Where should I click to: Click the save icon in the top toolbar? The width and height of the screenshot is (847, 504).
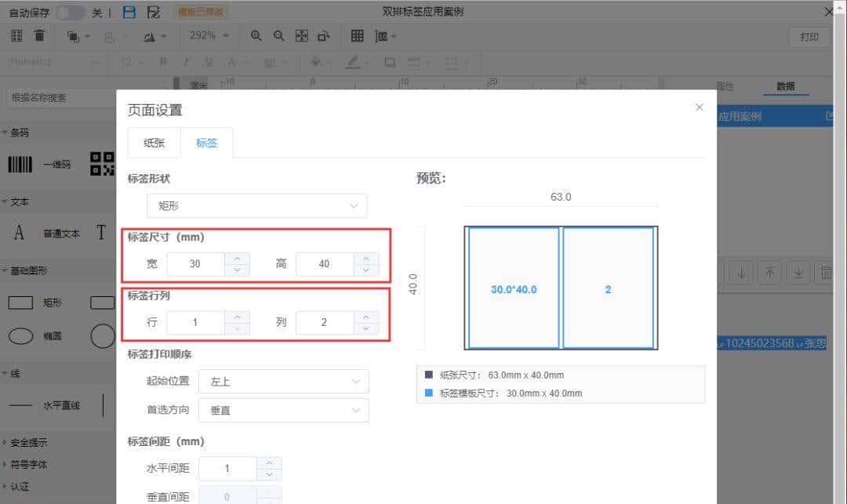127,12
